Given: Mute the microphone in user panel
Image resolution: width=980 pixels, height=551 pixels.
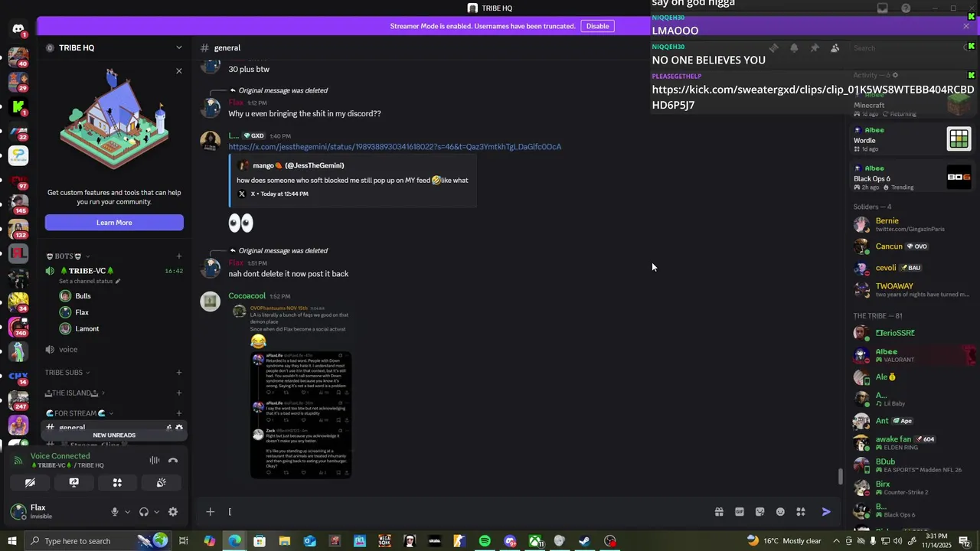Looking at the screenshot, I should pos(115,512).
